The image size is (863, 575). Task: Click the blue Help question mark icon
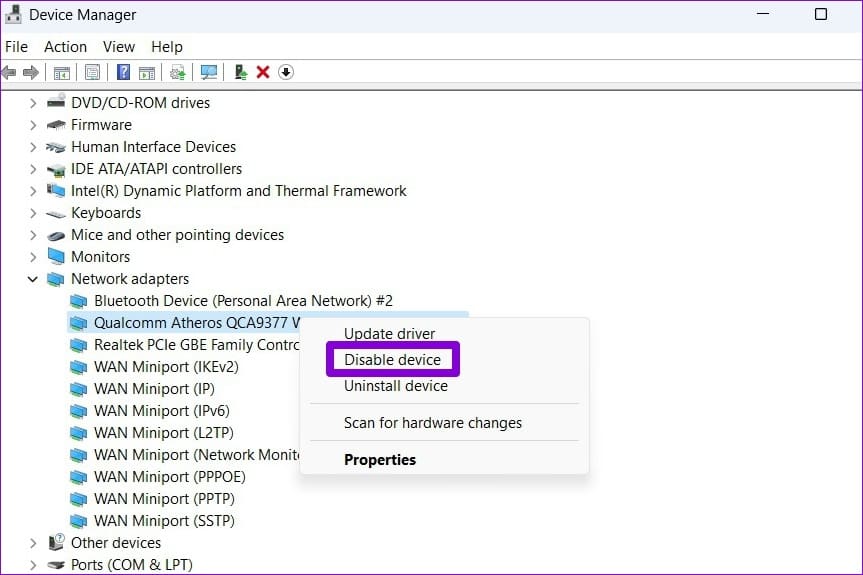pos(123,72)
